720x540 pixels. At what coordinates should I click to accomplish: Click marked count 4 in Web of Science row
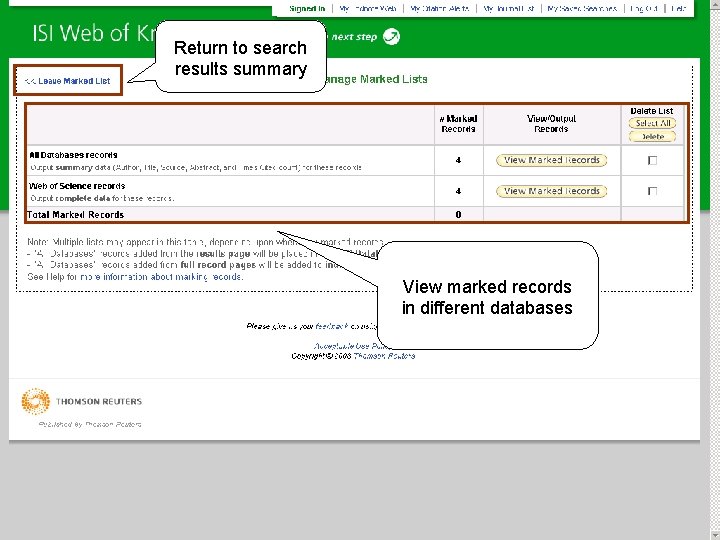458,191
